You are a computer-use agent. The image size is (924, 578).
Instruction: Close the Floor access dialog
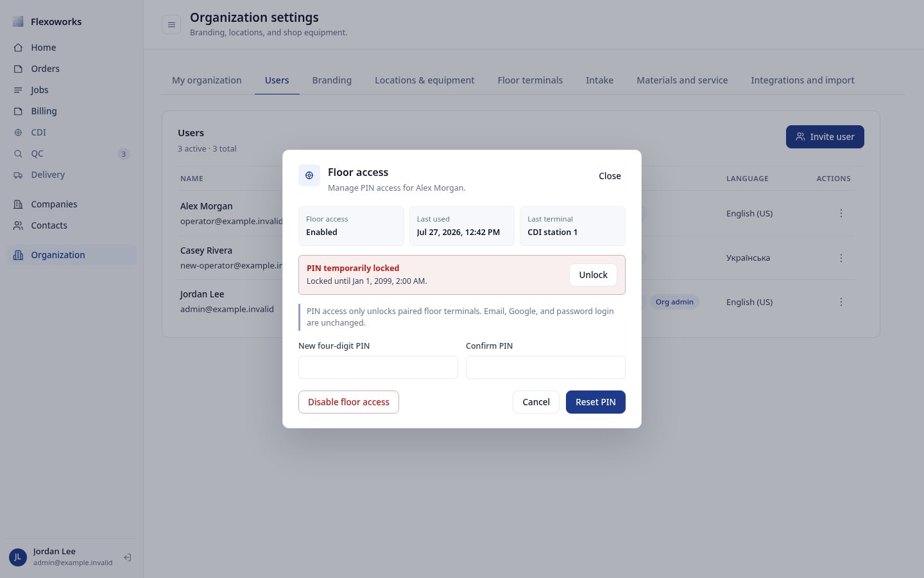[610, 176]
